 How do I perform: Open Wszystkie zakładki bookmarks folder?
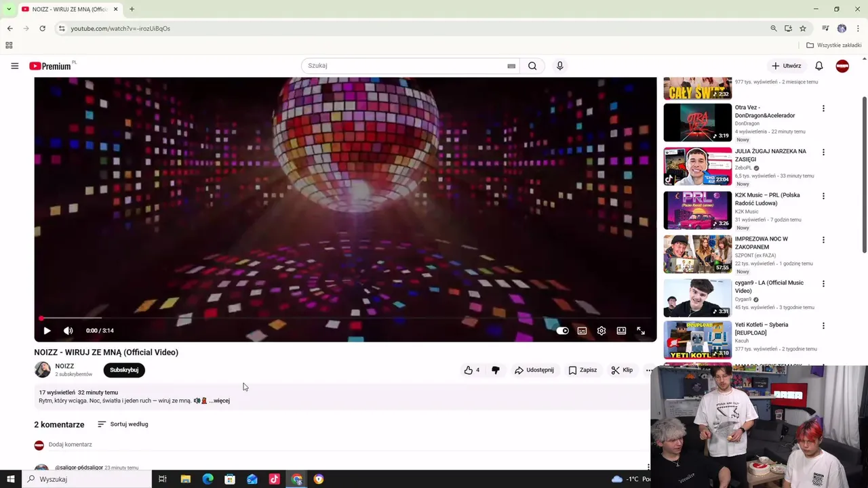tap(834, 45)
